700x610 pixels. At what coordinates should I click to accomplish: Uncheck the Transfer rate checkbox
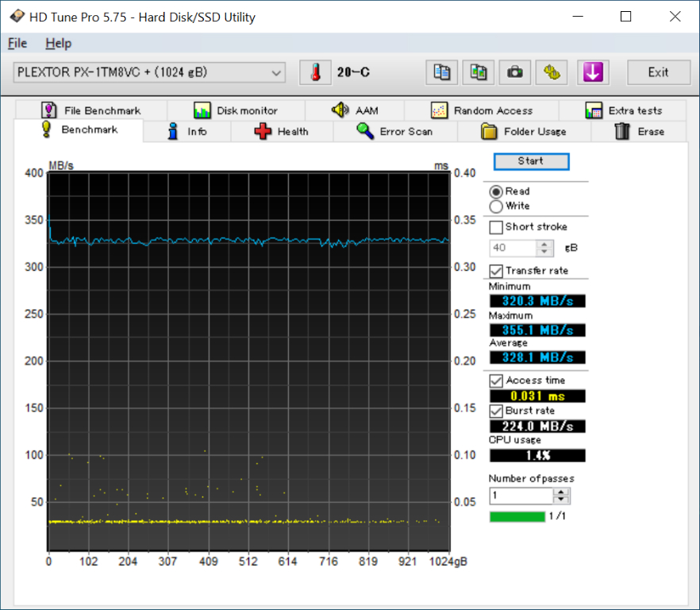click(497, 271)
